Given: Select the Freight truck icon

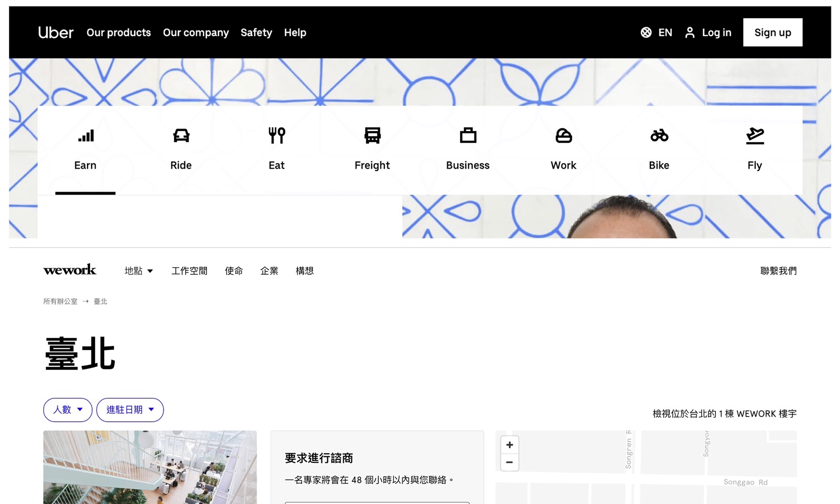Looking at the screenshot, I should 372,136.
